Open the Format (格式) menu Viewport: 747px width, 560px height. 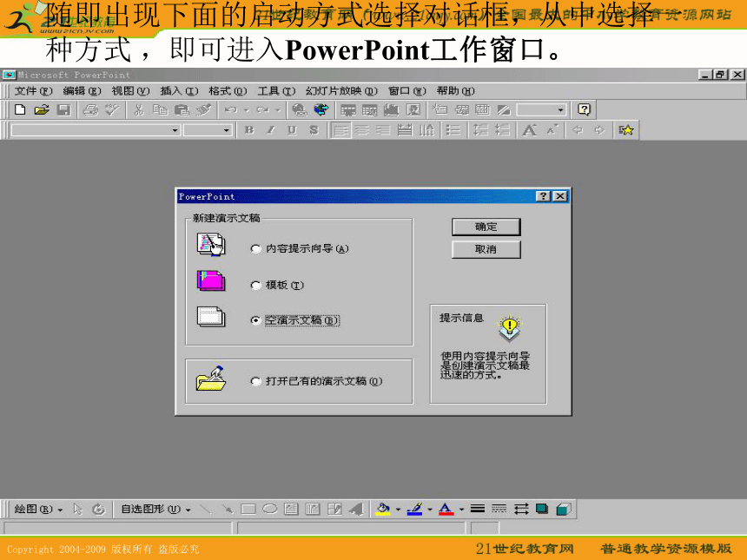[x=228, y=91]
